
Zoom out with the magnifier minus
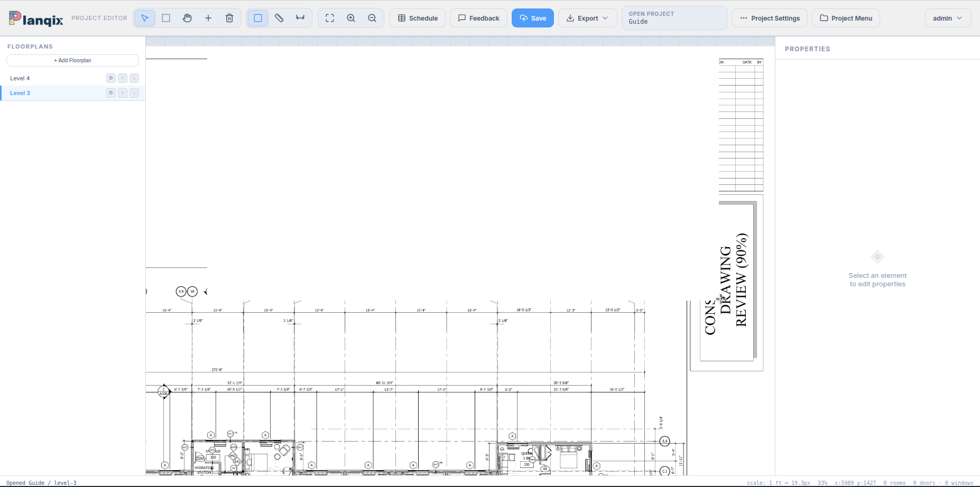[372, 18]
